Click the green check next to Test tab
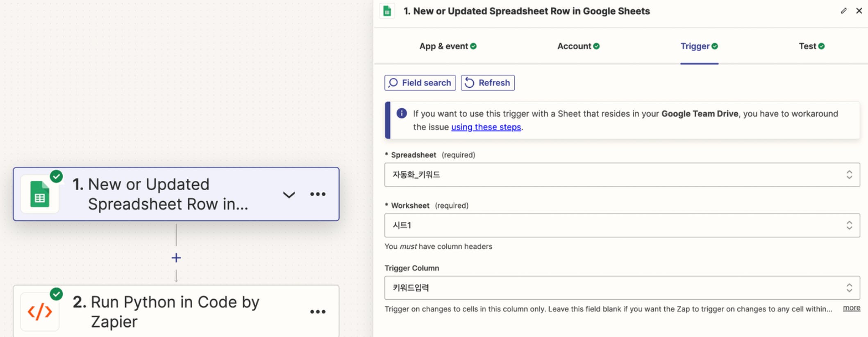The height and width of the screenshot is (337, 868). pyautogui.click(x=821, y=46)
